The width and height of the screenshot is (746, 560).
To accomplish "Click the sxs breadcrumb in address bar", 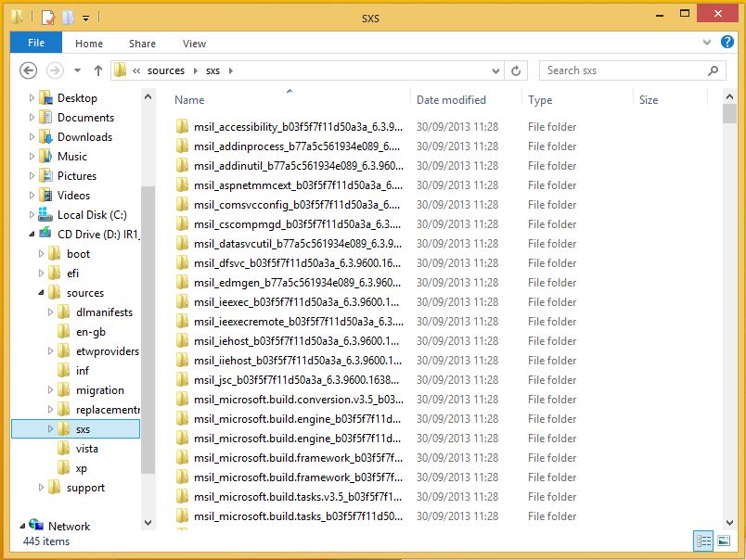I will (x=212, y=70).
